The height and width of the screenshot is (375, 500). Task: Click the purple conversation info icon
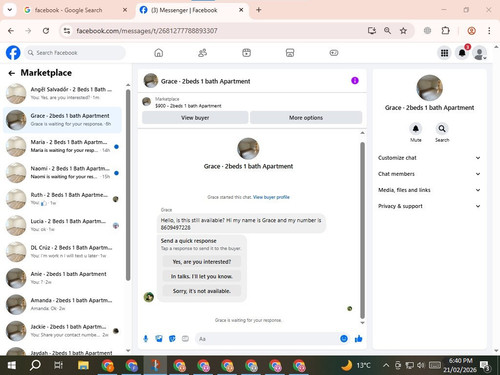point(355,81)
